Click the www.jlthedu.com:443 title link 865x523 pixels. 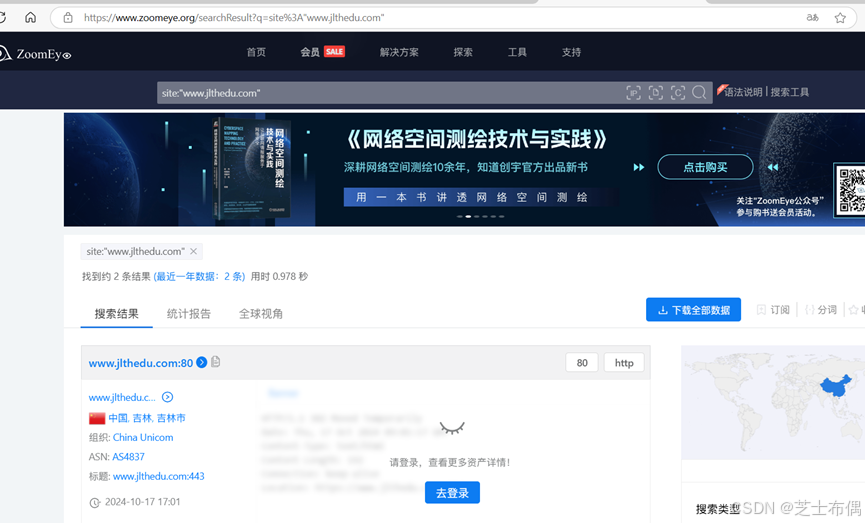pyautogui.click(x=159, y=476)
